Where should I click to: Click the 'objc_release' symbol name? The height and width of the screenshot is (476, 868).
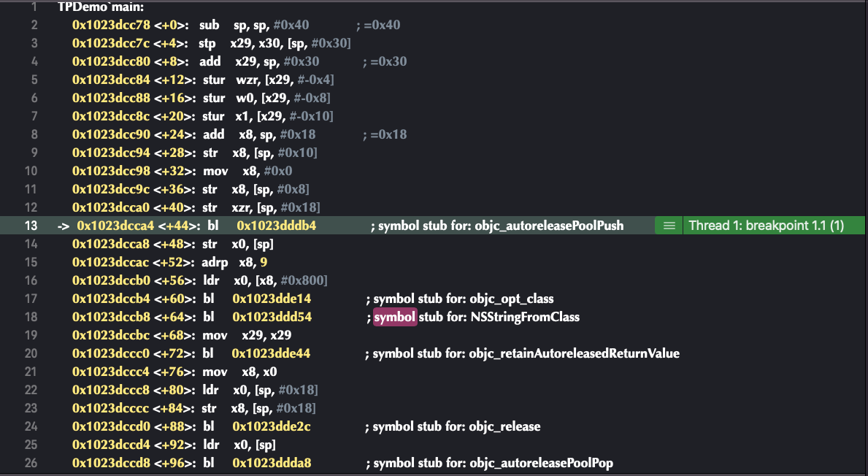504,427
